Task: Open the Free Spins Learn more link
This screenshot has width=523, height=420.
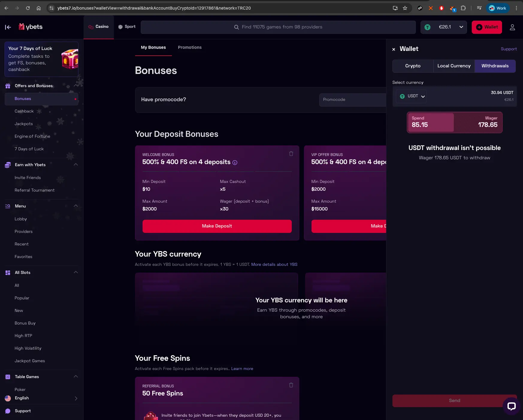Action: point(242,369)
